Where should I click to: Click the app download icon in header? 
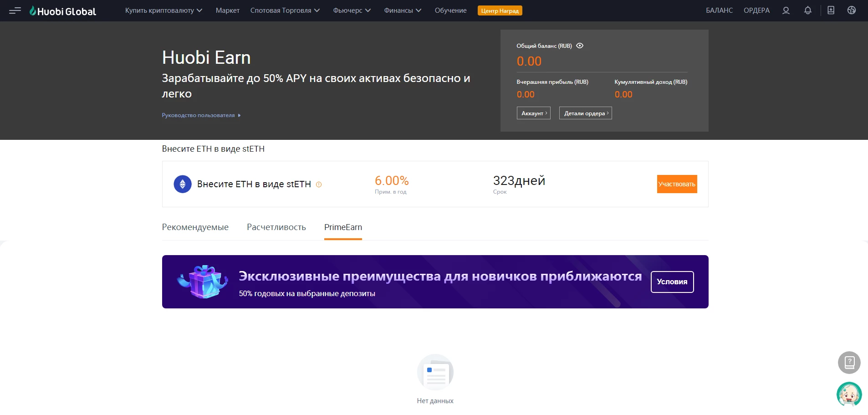pos(831,10)
